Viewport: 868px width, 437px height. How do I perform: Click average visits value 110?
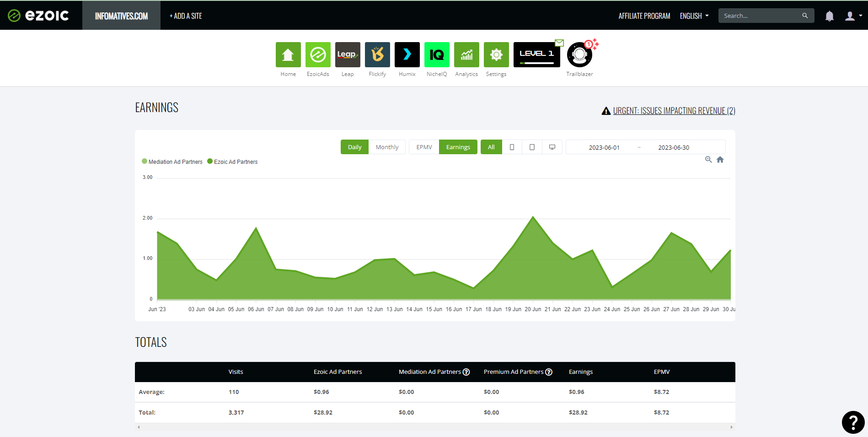[234, 392]
